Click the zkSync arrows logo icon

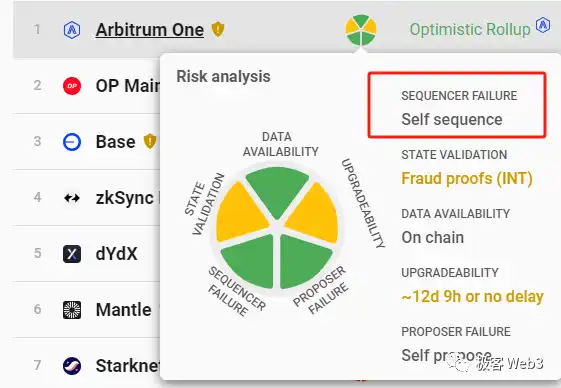click(x=72, y=198)
